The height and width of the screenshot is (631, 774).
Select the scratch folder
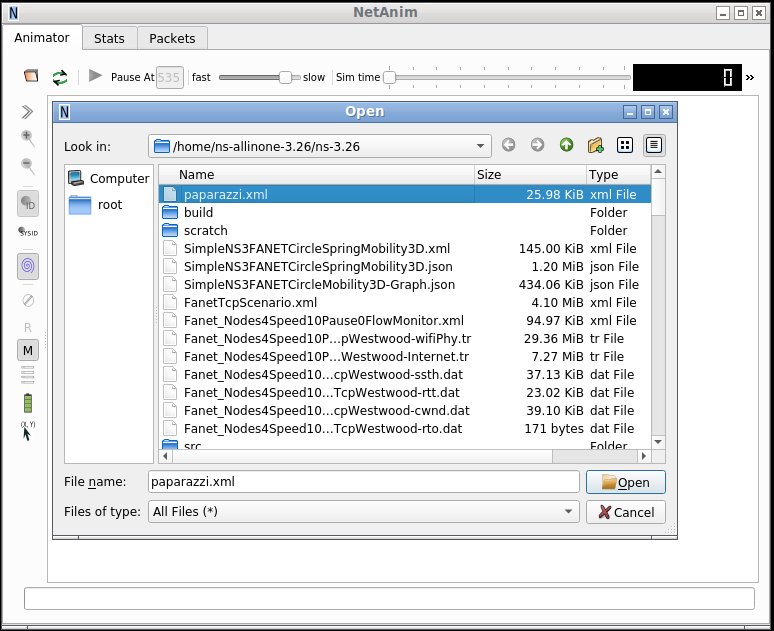(405, 231)
